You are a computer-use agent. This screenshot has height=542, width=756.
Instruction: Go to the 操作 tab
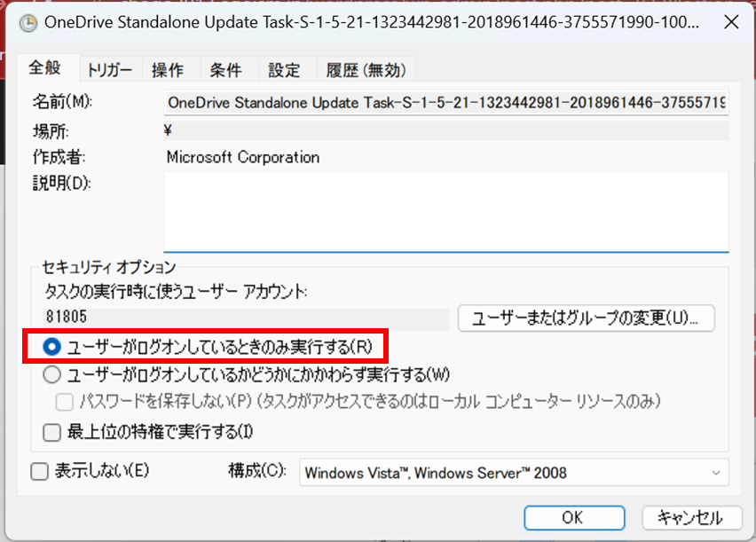168,70
